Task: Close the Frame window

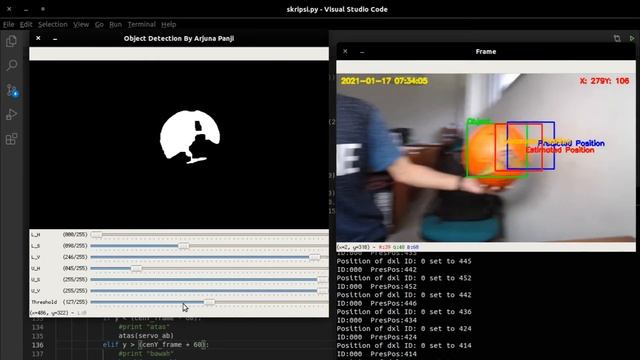Action: click(345, 51)
